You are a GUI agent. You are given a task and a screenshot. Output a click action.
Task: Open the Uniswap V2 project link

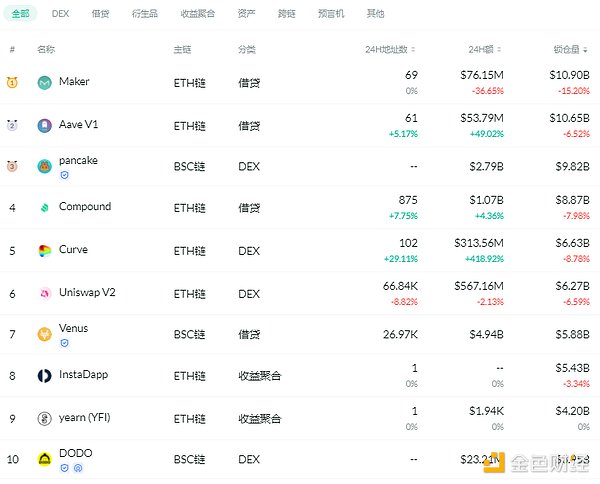87,292
